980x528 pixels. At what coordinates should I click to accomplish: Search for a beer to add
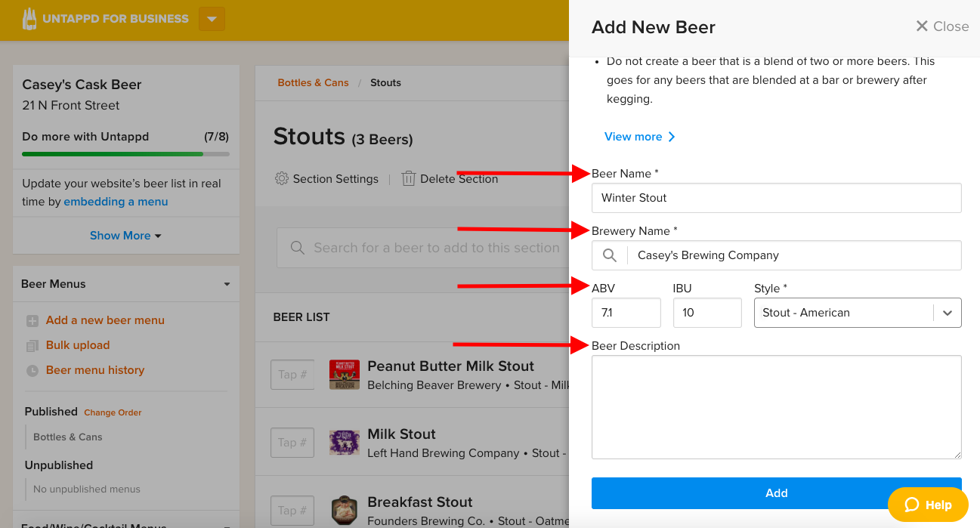pyautogui.click(x=422, y=248)
